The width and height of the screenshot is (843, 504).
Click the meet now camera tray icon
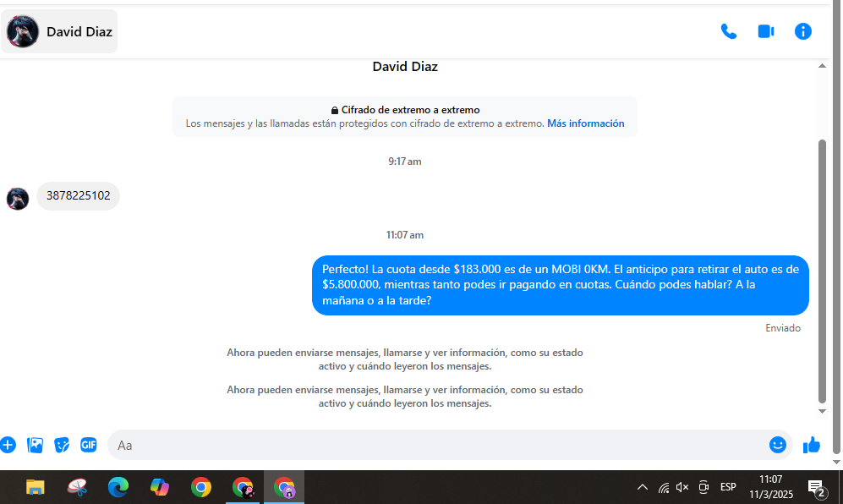[x=703, y=487]
